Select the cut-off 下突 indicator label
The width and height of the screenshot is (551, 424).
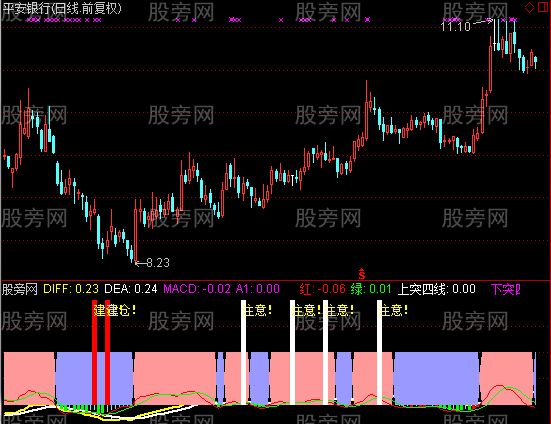coord(505,289)
